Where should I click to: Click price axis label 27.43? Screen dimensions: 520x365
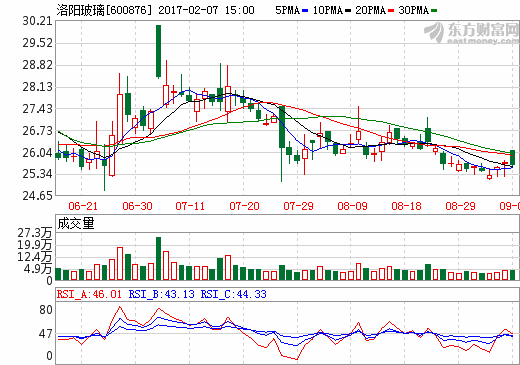(38, 109)
